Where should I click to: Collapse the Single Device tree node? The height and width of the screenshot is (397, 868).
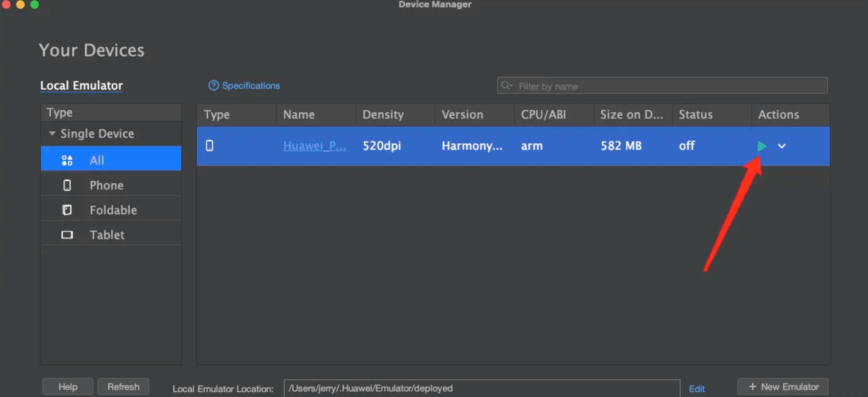[x=52, y=134]
